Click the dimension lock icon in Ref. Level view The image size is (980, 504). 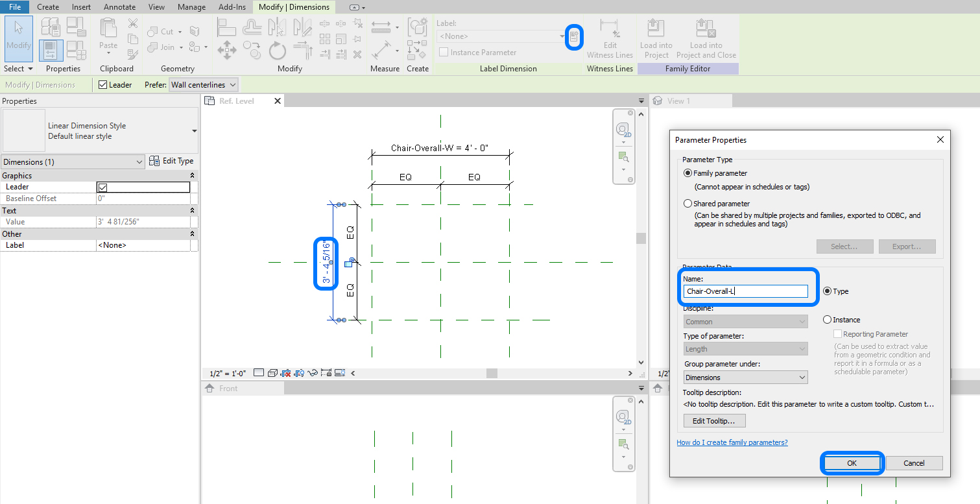350,263
